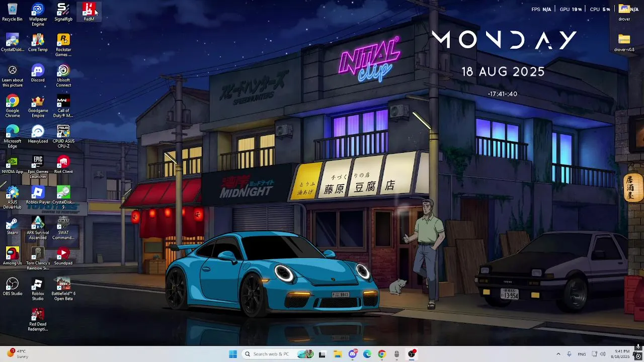
Task: Select the Among Us shortcut
Action: pos(12,256)
